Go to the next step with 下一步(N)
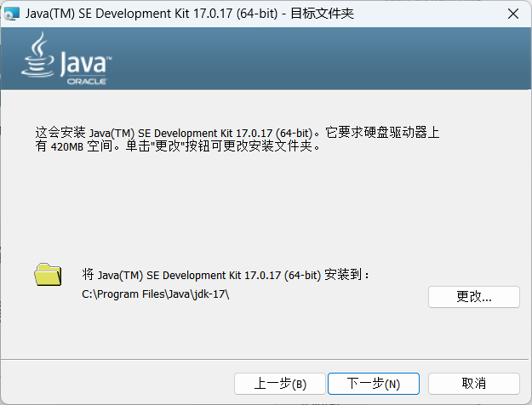 374,384
